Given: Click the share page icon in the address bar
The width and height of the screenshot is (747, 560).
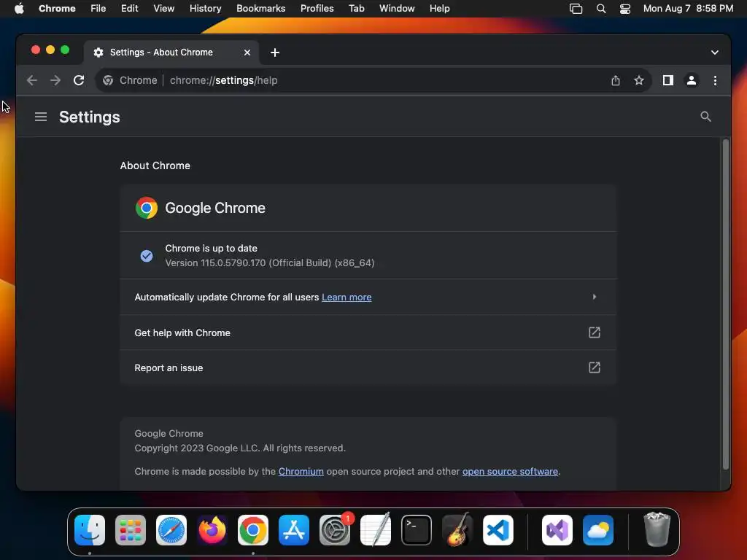Looking at the screenshot, I should tap(616, 80).
